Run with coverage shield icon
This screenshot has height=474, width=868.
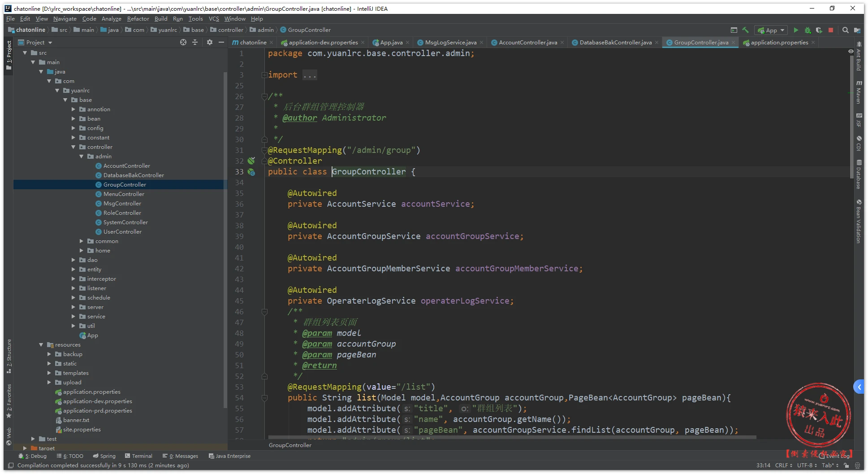[819, 30]
